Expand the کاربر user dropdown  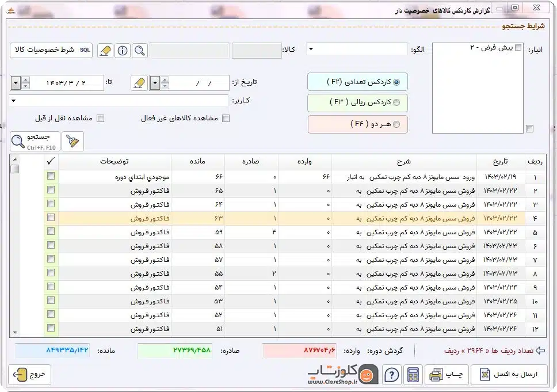pos(13,101)
